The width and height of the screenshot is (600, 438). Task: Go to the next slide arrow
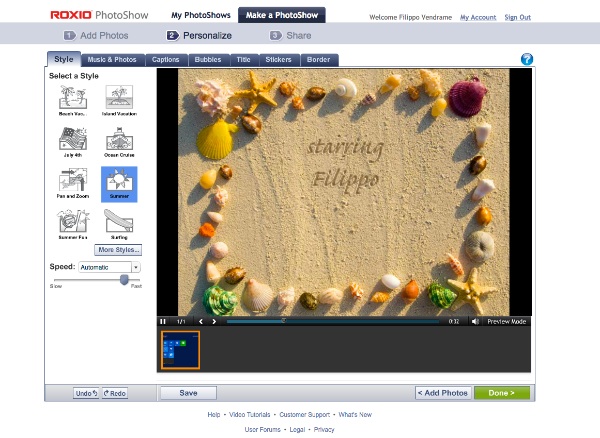216,321
